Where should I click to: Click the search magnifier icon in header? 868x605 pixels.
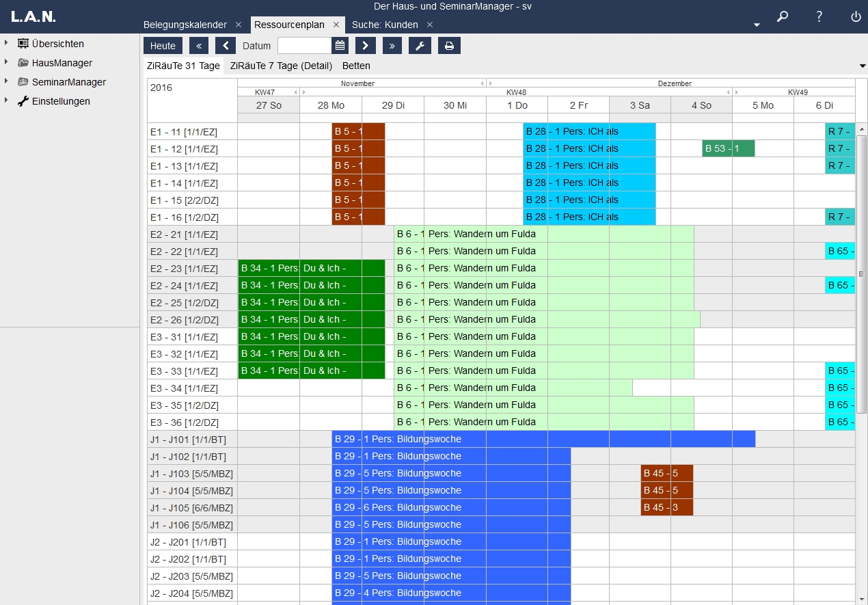[x=783, y=17]
